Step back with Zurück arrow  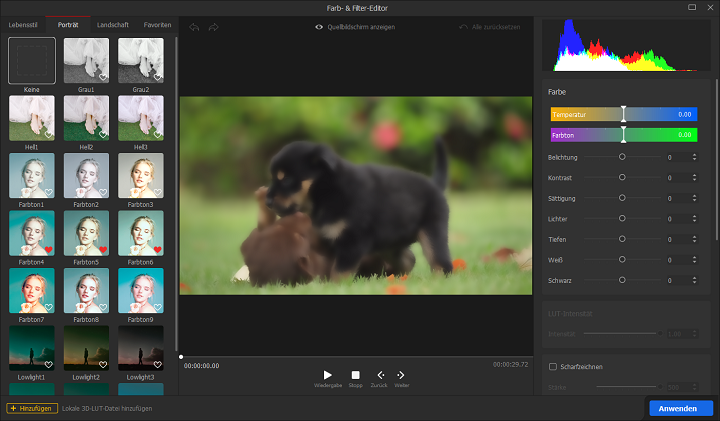(x=380, y=375)
